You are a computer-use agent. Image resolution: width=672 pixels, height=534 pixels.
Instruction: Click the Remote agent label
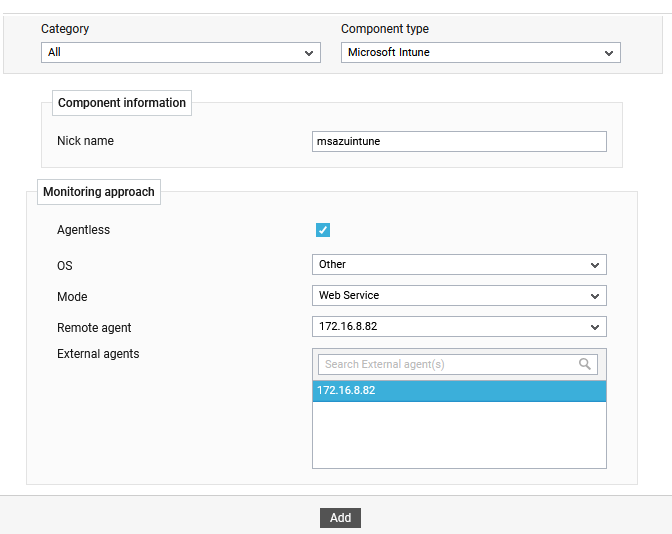tap(94, 328)
